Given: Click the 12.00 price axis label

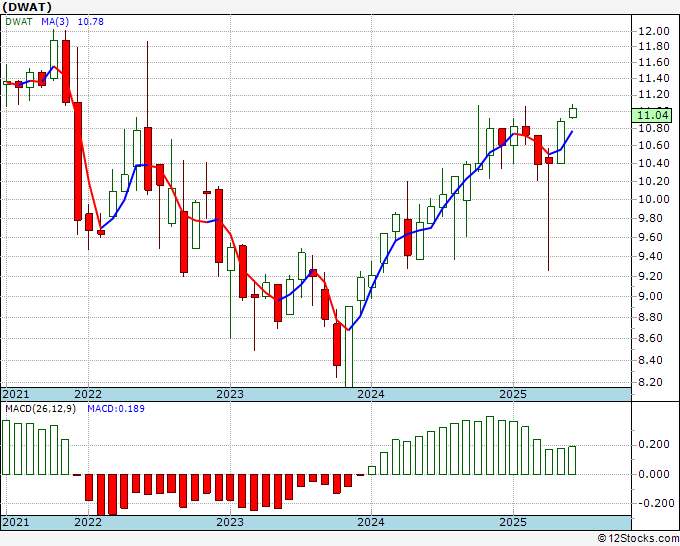Looking at the screenshot, I should (654, 31).
